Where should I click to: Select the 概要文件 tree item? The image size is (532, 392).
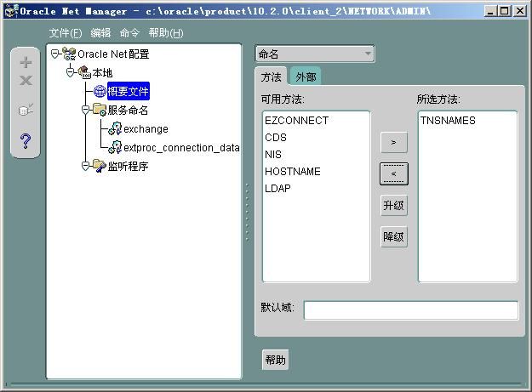point(129,91)
